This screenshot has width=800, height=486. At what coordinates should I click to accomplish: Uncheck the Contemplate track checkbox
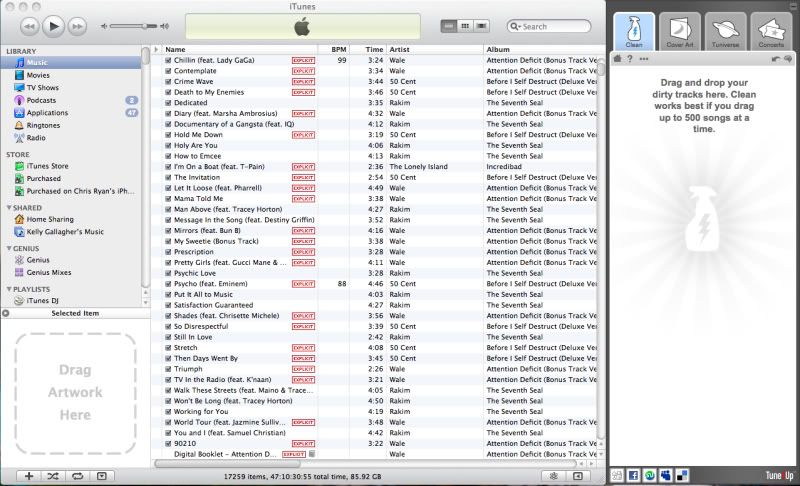pos(168,71)
